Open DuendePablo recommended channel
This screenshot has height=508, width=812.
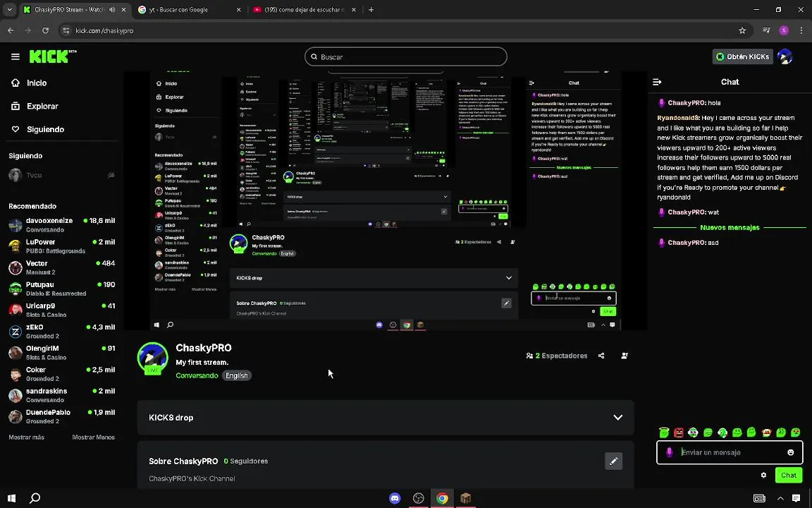[61, 416]
